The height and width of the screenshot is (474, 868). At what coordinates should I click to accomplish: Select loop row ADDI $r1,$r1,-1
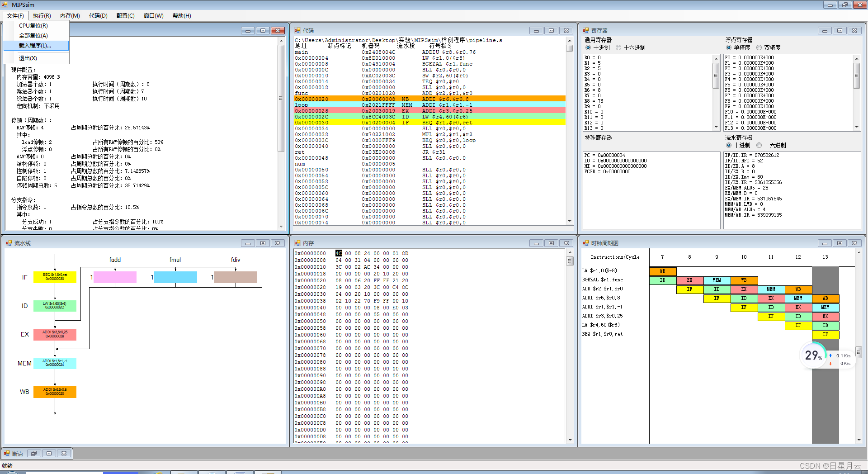429,105
